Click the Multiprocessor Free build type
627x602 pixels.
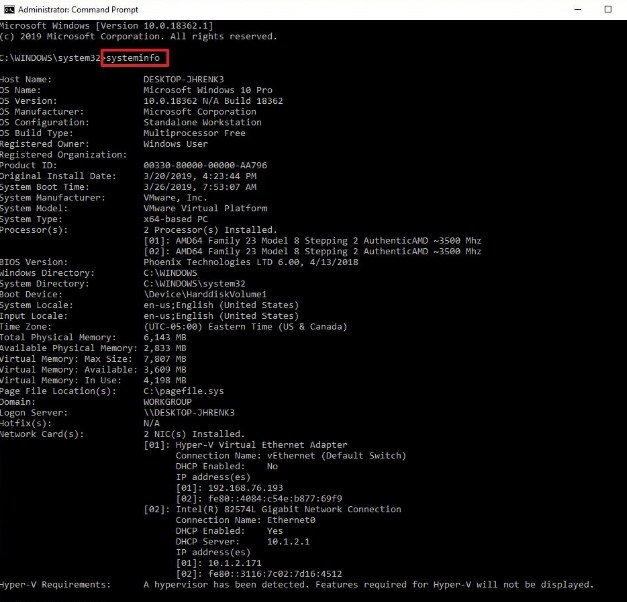pos(194,133)
